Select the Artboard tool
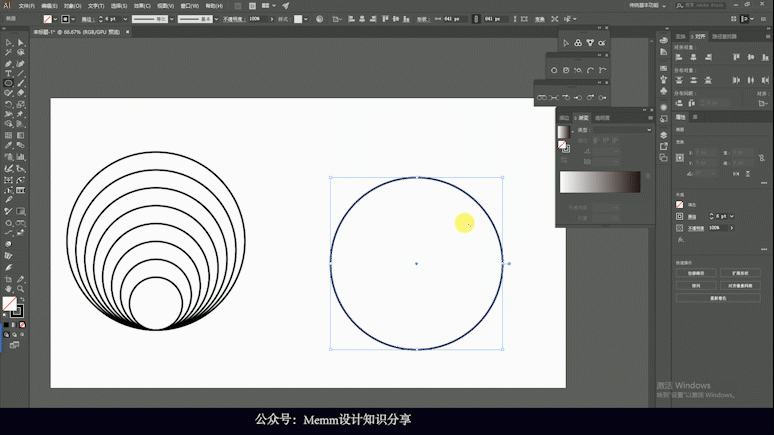The image size is (774, 435). click(8, 279)
